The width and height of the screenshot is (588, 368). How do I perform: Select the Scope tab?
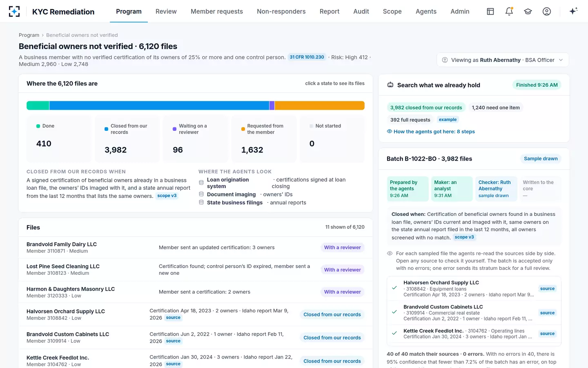pos(392,11)
